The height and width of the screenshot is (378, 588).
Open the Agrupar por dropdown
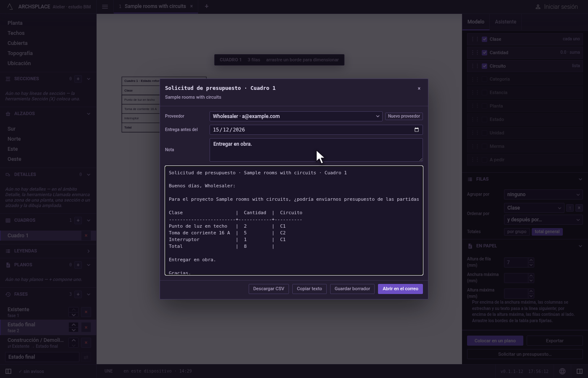pyautogui.click(x=543, y=194)
